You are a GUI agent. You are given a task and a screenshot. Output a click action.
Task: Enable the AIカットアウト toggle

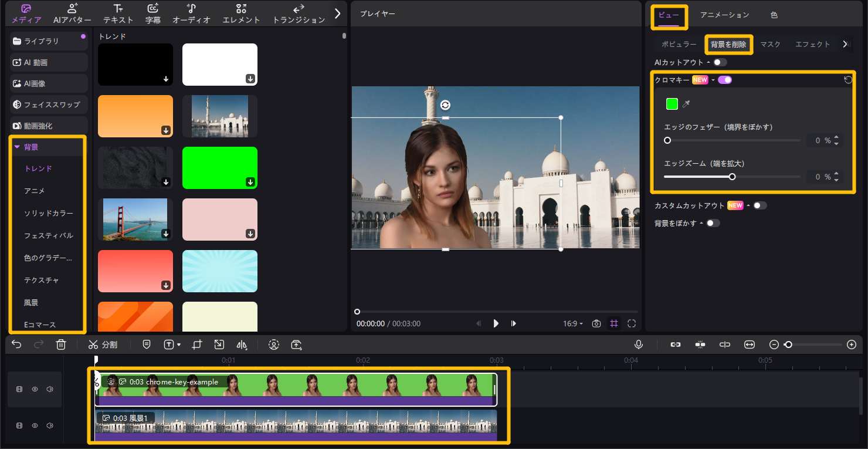(x=720, y=62)
